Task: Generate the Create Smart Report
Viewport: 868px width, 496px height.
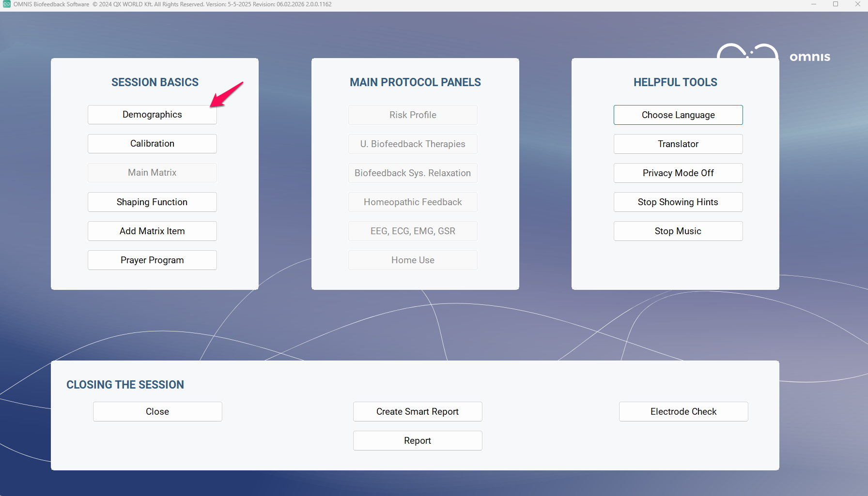Action: tap(417, 411)
